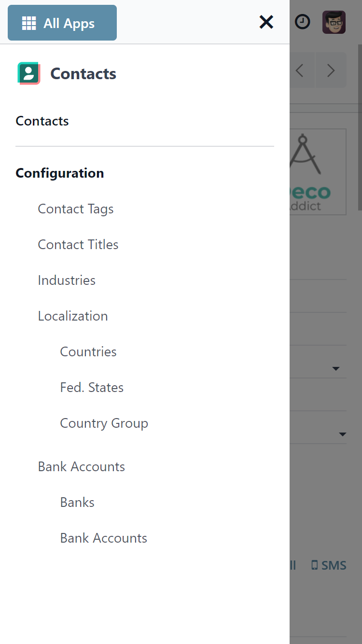This screenshot has height=644, width=362.
Task: Click the SMS phone icon
Action: [x=315, y=565]
